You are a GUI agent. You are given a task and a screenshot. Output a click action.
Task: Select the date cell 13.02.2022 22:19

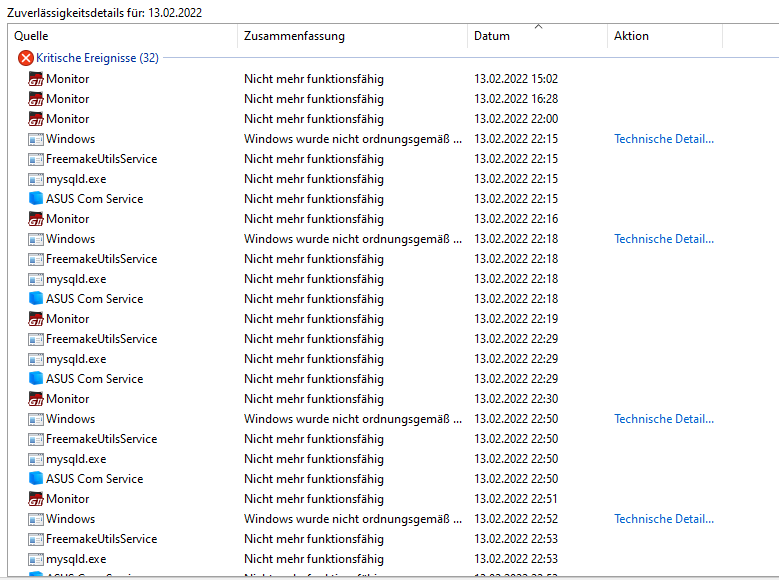(516, 319)
